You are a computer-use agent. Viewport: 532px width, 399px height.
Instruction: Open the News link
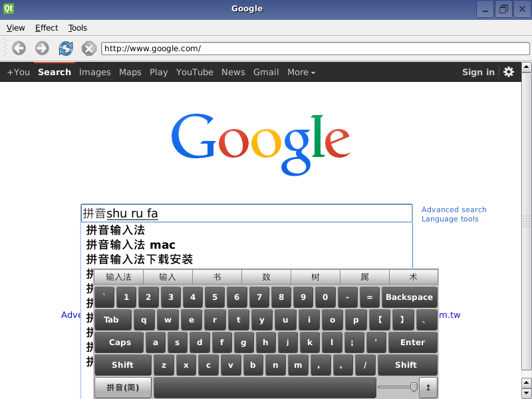click(x=233, y=72)
